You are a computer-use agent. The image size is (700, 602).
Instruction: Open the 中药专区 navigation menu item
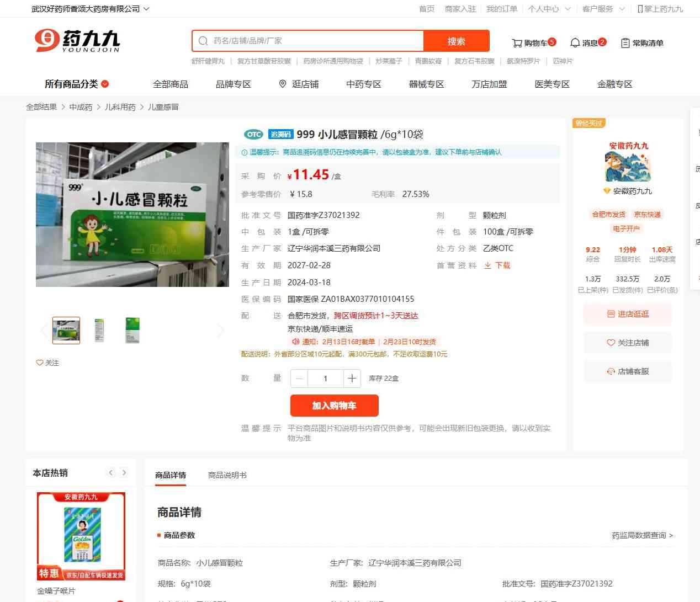tap(364, 84)
